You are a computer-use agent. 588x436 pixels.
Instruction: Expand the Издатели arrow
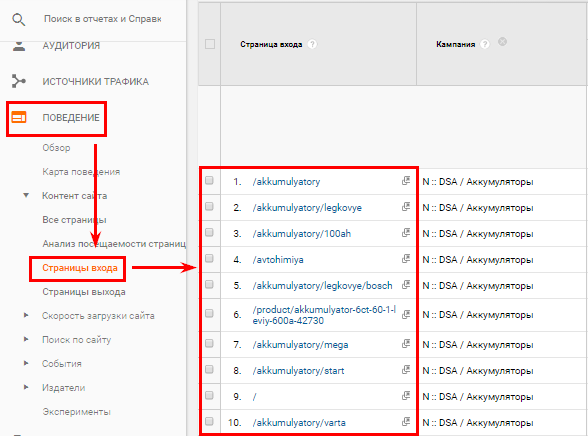26,387
